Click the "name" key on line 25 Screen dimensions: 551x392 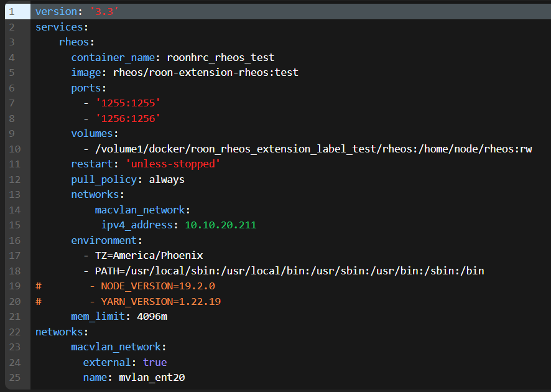click(95, 378)
